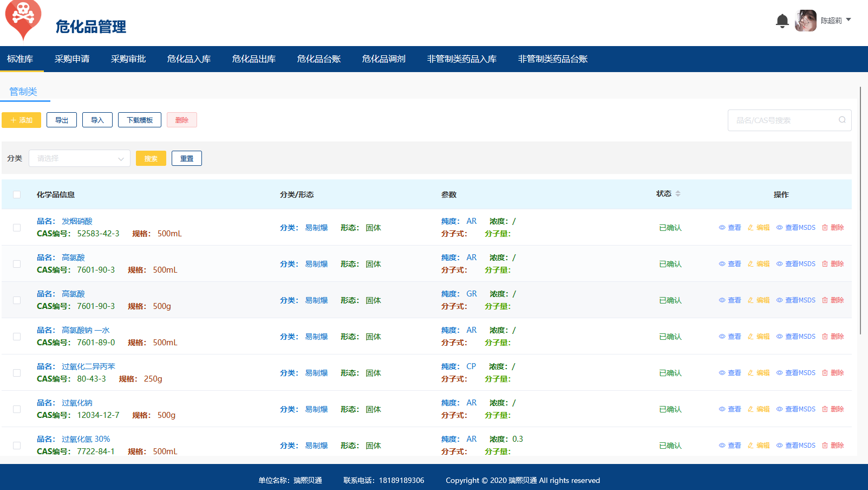Screen dimensions: 868x490
Task: Click the skull logo icon
Action: point(23,20)
